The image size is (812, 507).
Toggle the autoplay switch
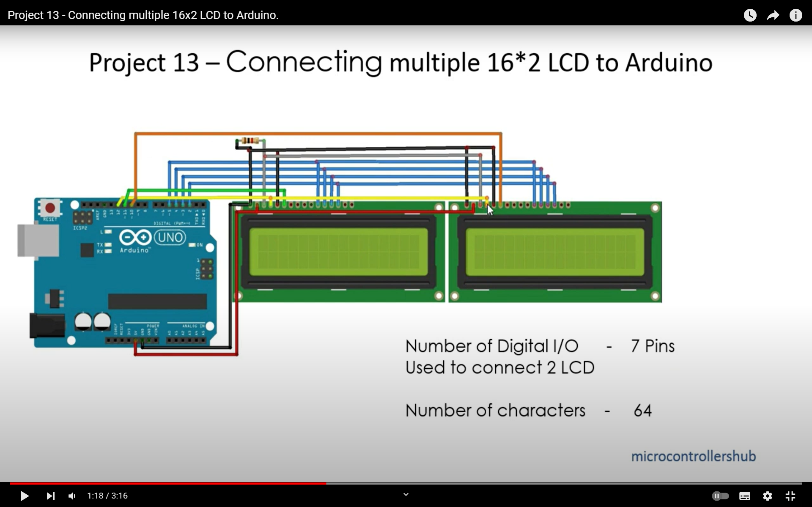point(720,496)
